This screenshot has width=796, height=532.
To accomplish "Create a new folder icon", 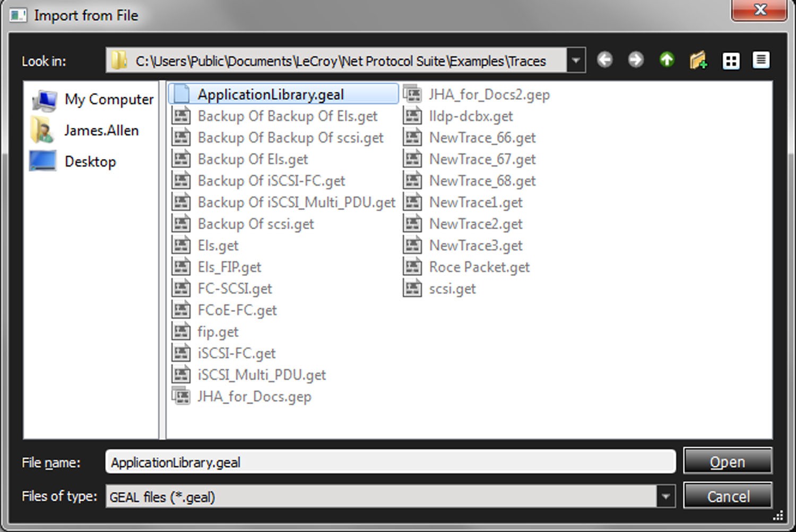I will coord(698,60).
